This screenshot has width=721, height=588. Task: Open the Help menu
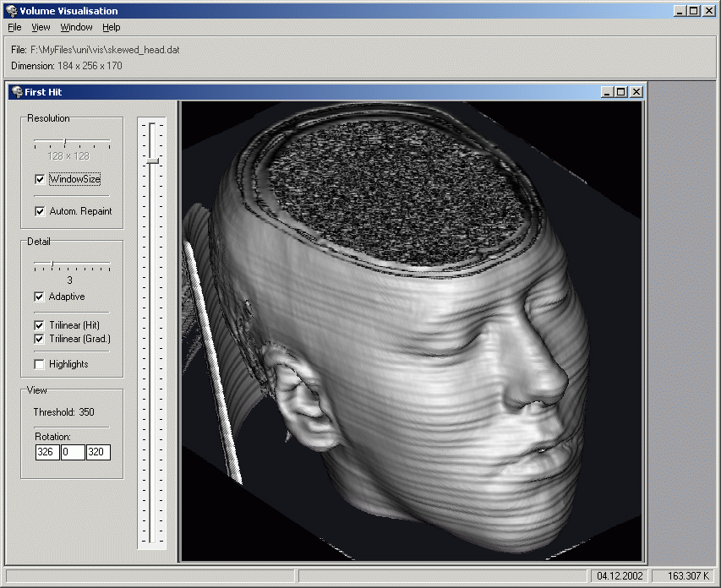point(112,27)
